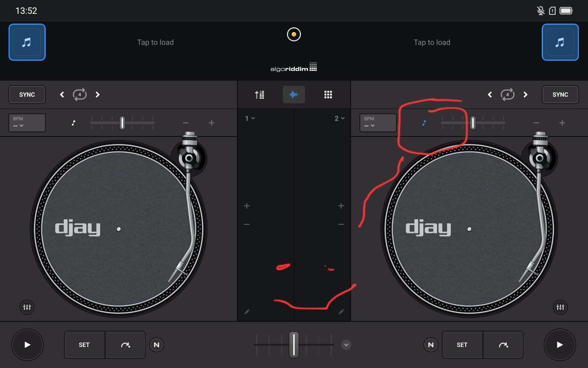Viewport: 588px width, 368px height.
Task: Toggle left deck Neural Mix N button
Action: point(156,345)
